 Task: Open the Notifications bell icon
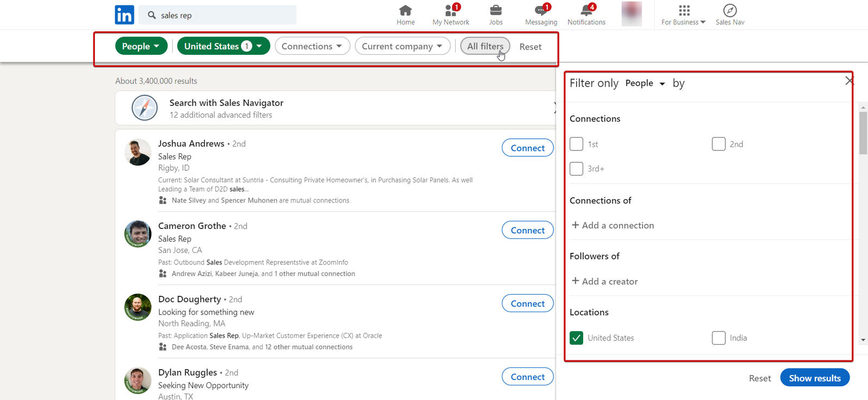tap(587, 10)
